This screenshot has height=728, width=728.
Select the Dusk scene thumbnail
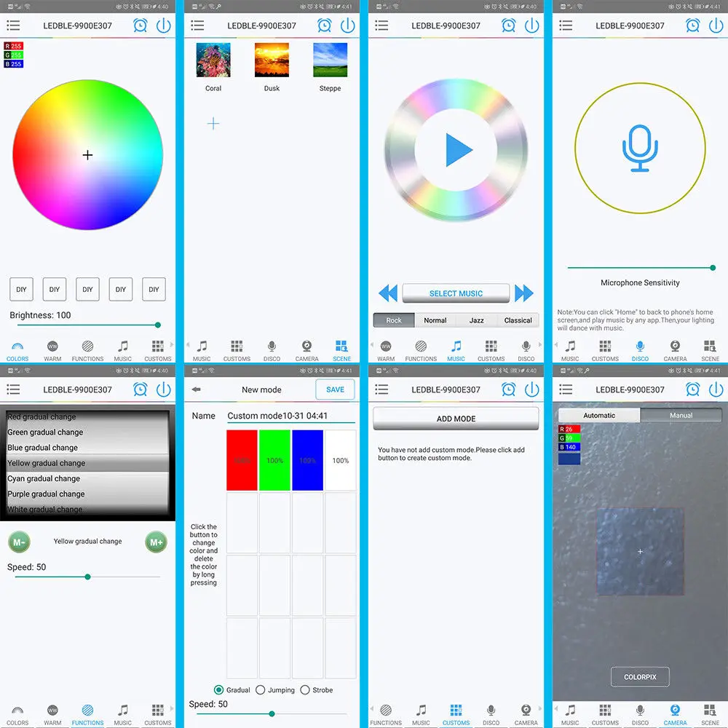click(x=272, y=60)
